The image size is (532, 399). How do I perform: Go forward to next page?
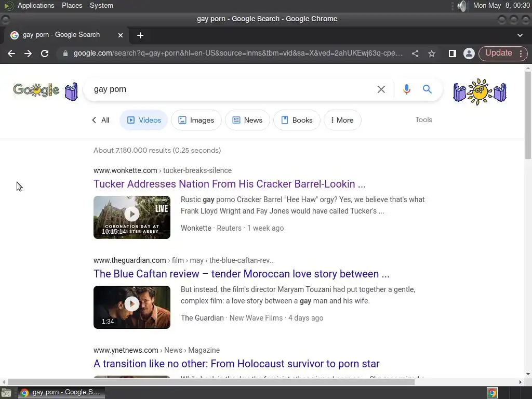point(28,54)
